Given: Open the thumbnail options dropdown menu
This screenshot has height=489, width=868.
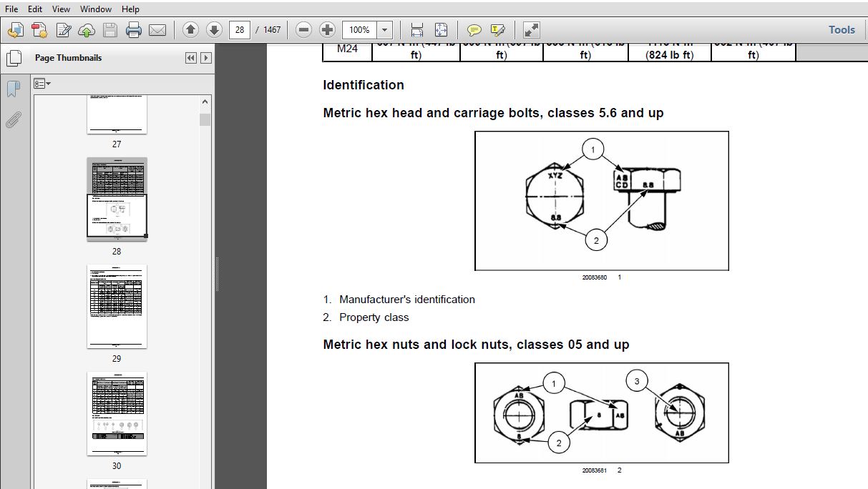Looking at the screenshot, I should [42, 84].
